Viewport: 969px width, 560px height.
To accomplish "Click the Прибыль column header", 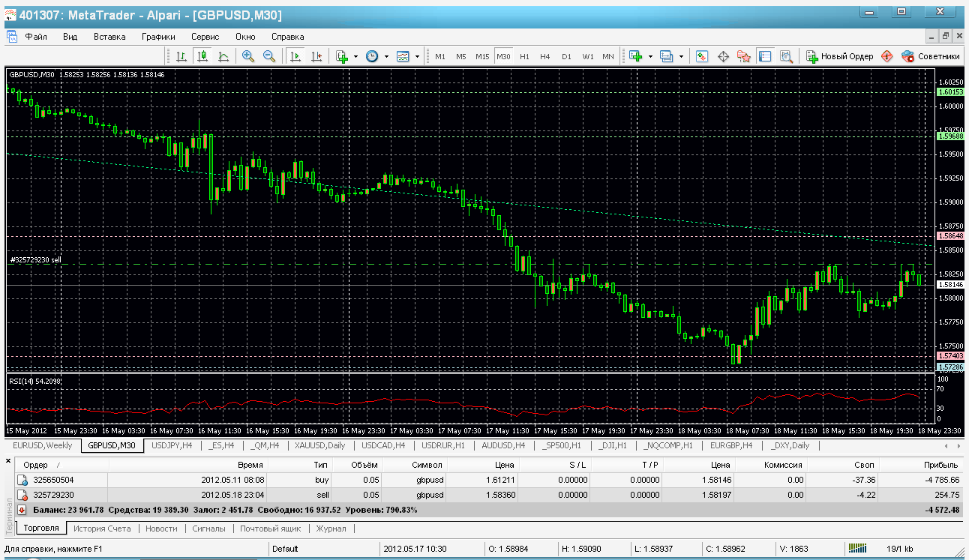I will pos(942,465).
